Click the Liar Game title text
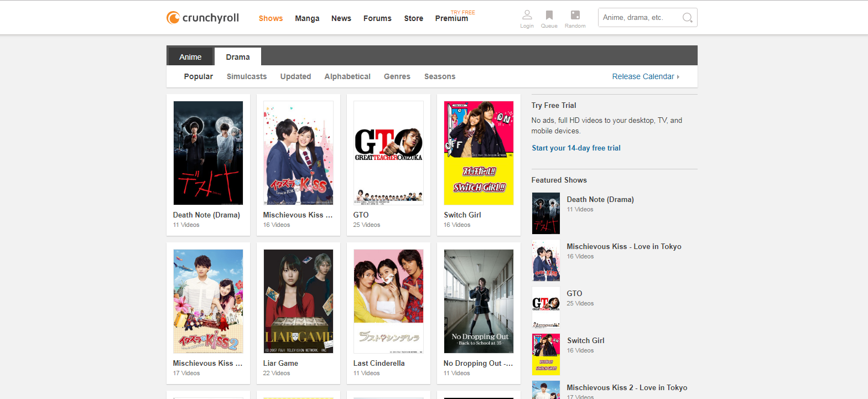Screen dimensions: 868x399 pos(280,363)
